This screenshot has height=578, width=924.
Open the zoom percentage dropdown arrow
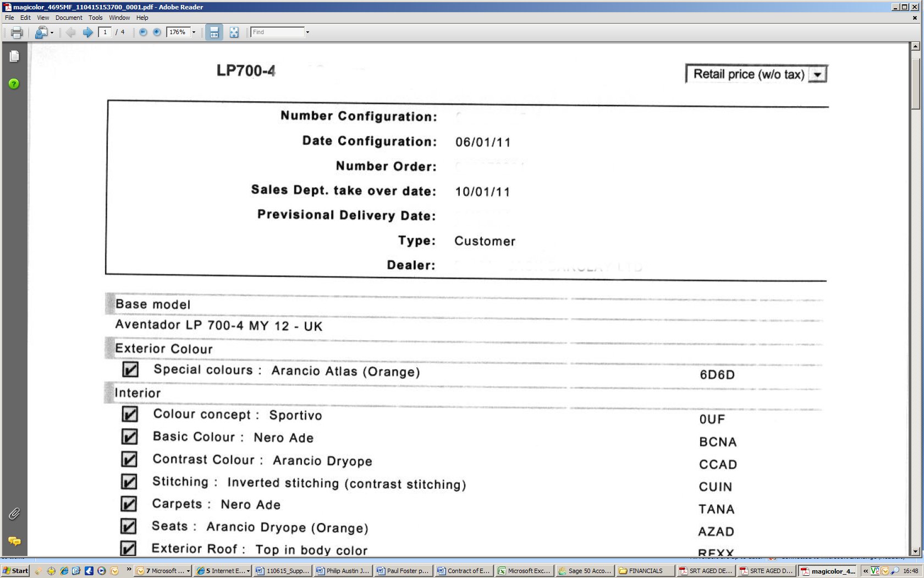(x=194, y=32)
